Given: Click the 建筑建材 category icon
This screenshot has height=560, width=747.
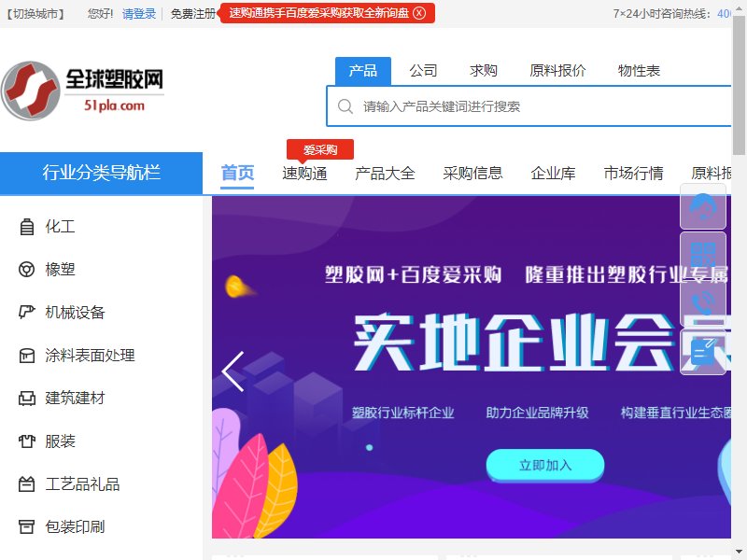Looking at the screenshot, I should coord(27,399).
